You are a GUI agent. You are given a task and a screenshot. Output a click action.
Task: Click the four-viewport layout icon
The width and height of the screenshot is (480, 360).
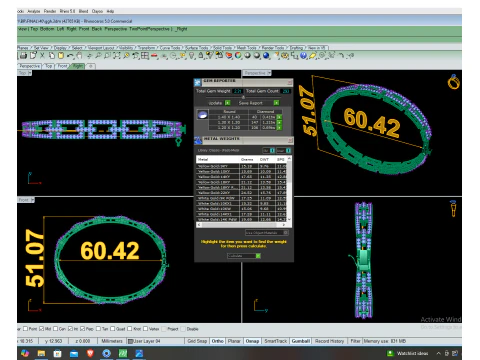pyautogui.click(x=145, y=56)
